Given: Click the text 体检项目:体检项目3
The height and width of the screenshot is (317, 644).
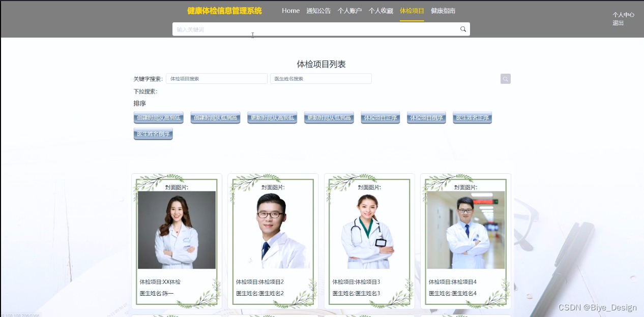Looking at the screenshot, I should [x=356, y=282].
